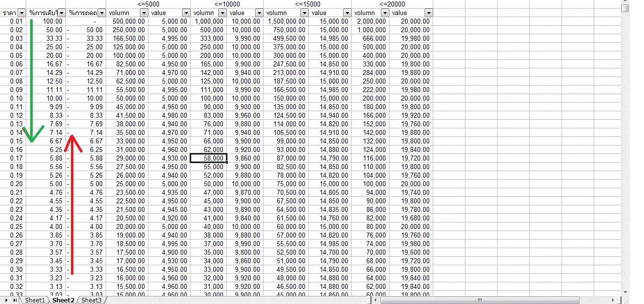Open value filter dropdown under <=20000
644x304 pixels.
tap(429, 13)
